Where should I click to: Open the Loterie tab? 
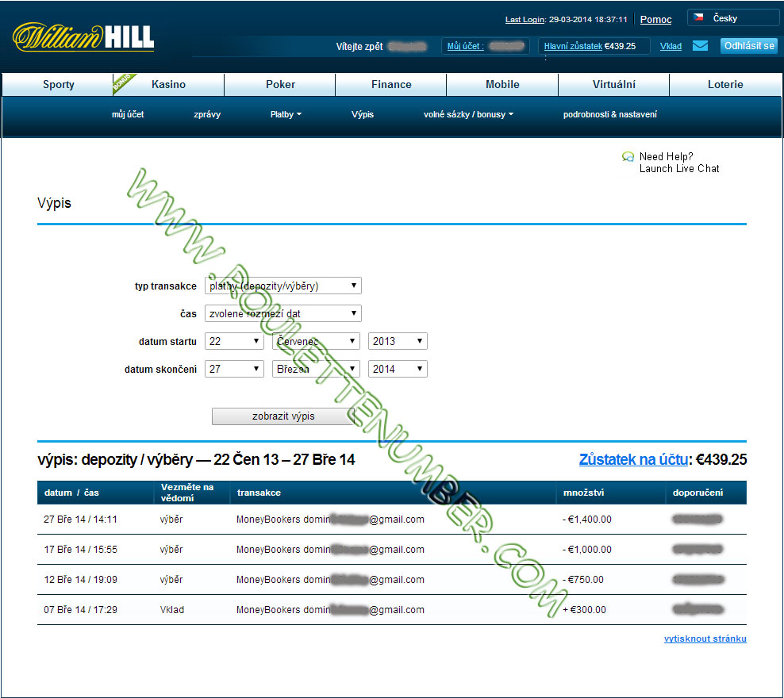725,84
